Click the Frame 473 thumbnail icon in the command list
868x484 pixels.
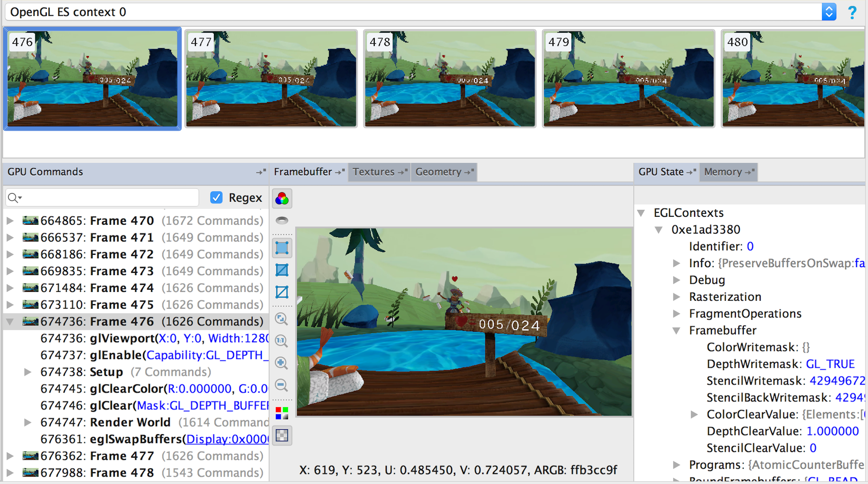click(x=30, y=271)
